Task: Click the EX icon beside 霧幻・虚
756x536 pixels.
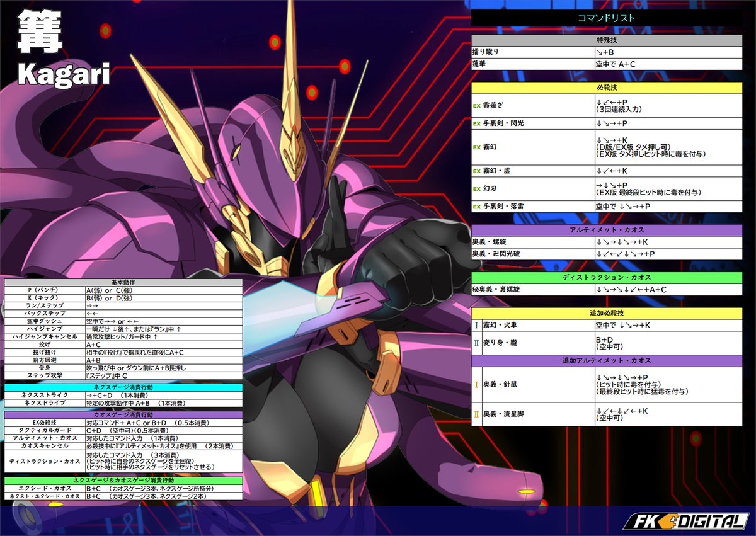Action: pyautogui.click(x=477, y=171)
